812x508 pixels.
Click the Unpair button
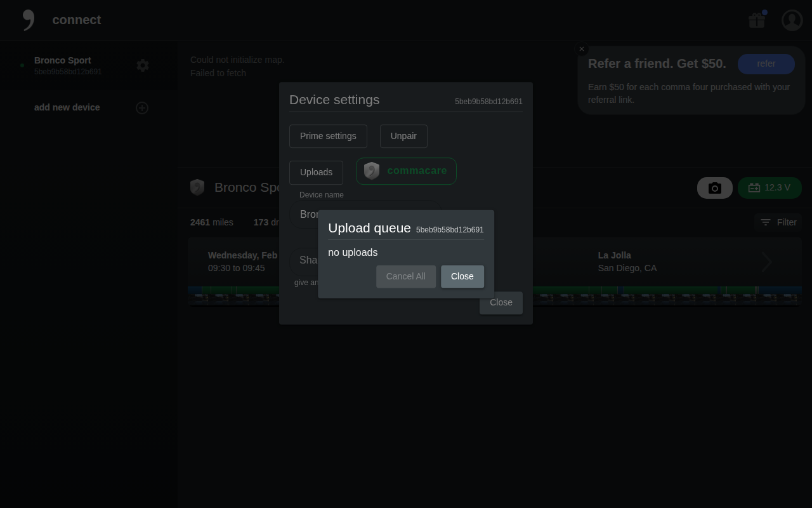coord(403,136)
